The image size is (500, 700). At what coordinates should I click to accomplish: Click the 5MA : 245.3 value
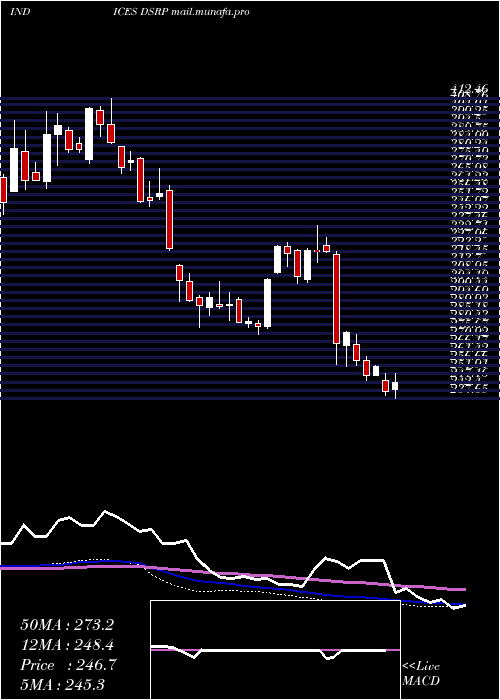coord(62,684)
